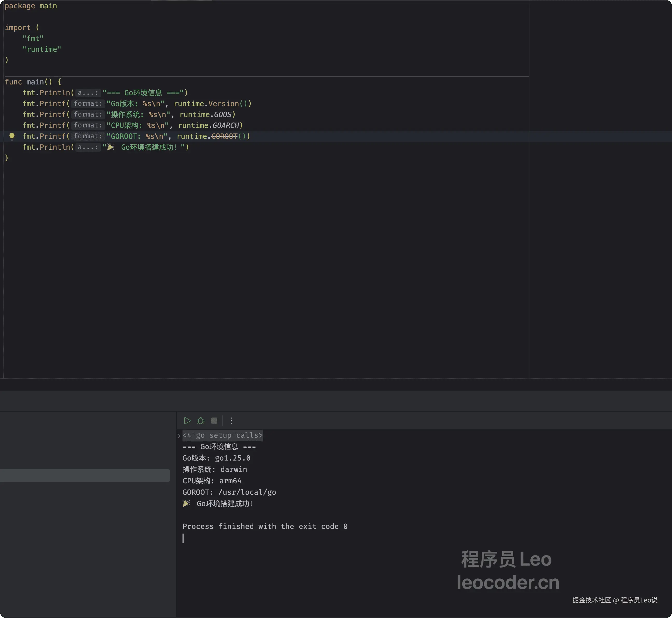Image resolution: width=672 pixels, height=618 pixels.
Task: Click the 'a...:' hint on the first Println
Action: click(88, 93)
